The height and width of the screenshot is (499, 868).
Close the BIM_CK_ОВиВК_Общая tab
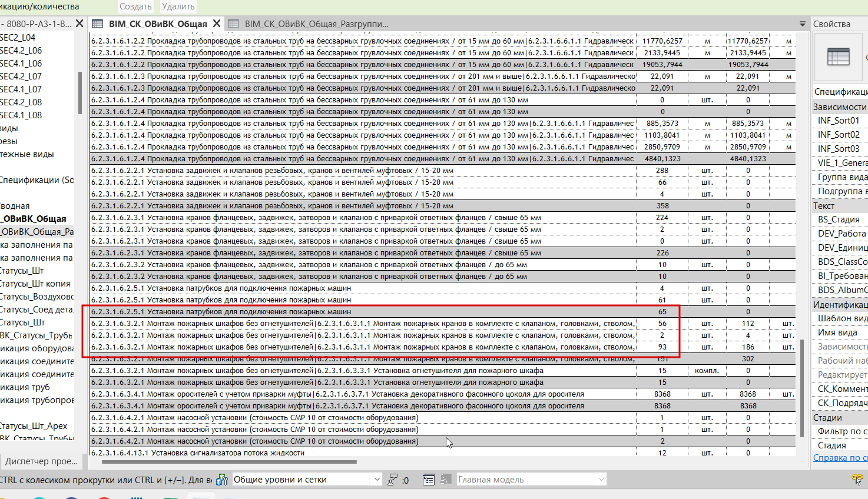click(217, 24)
